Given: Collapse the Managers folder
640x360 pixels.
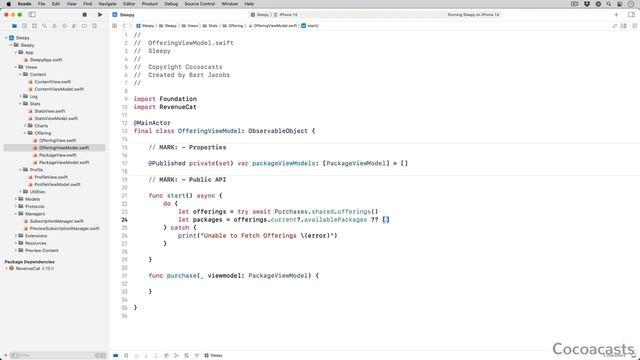Looking at the screenshot, I should (x=16, y=213).
